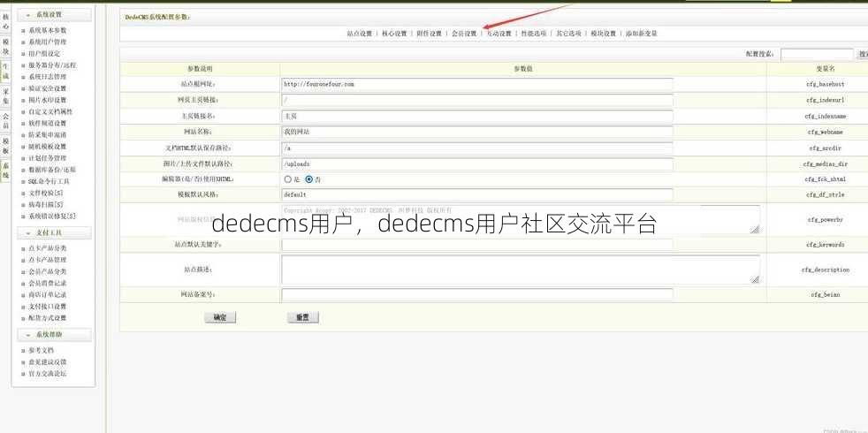Viewport: 868px width, 433px height.
Task: Click the 确定 submit button
Action: (x=220, y=317)
